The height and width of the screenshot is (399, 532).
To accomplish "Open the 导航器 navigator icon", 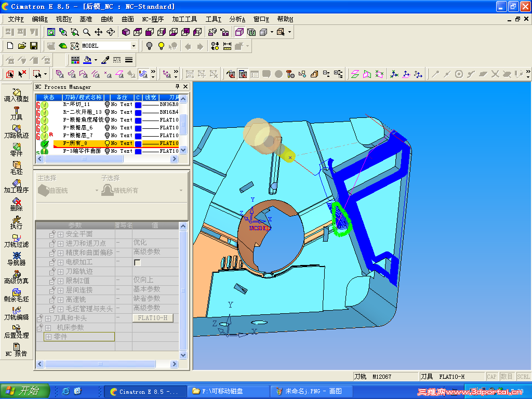I will tap(16, 259).
